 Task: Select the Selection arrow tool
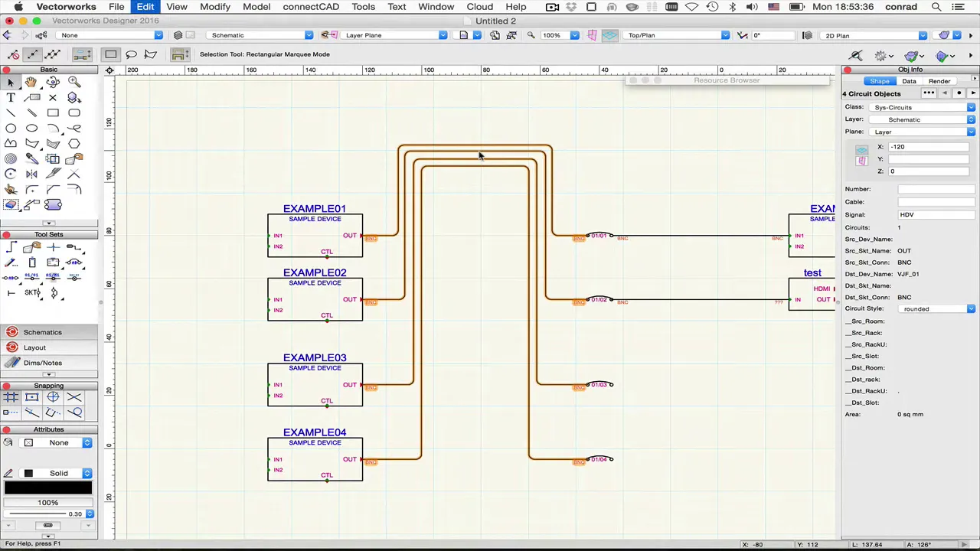(x=11, y=82)
